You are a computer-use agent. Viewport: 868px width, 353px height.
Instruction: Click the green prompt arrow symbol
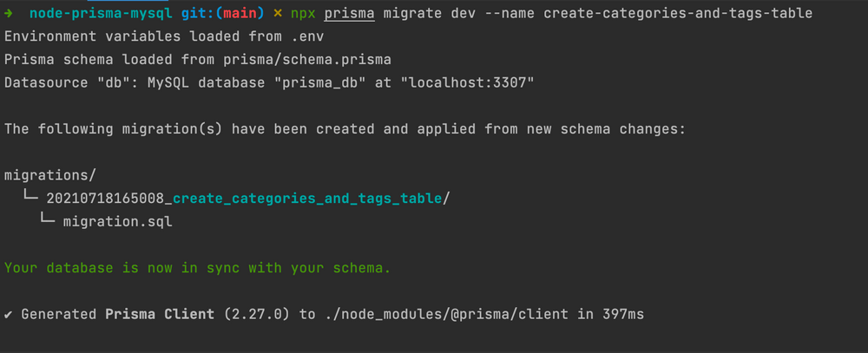point(10,14)
